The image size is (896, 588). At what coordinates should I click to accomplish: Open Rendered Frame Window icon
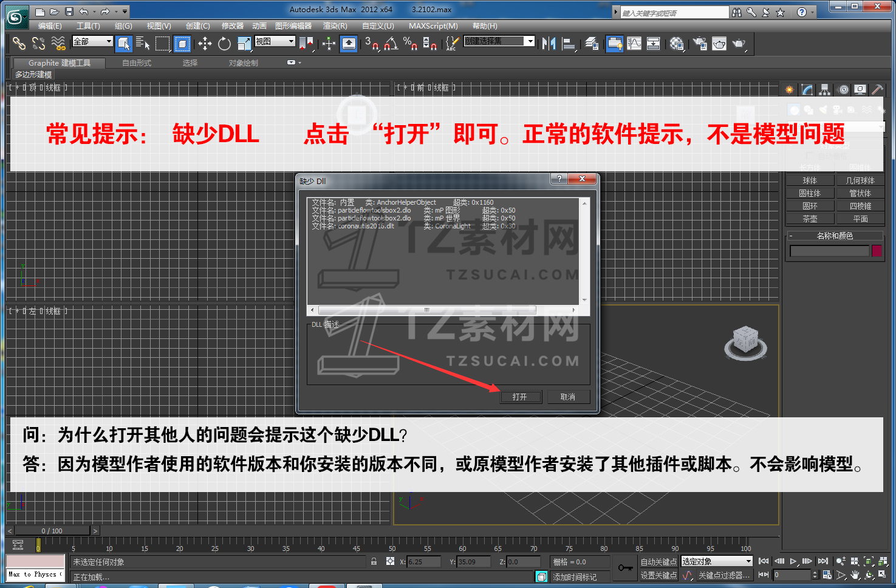coord(719,43)
